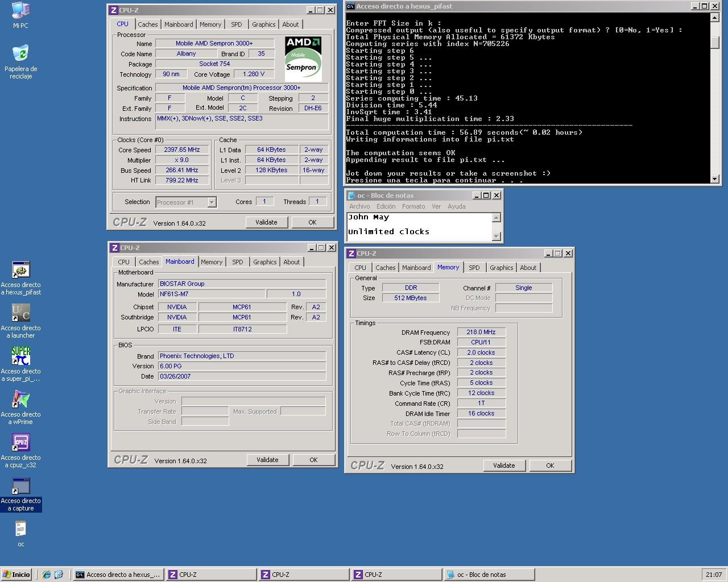Viewport: 728px width, 582px height.
Task: Open Memory tab in top CPU-Z window
Action: [210, 24]
